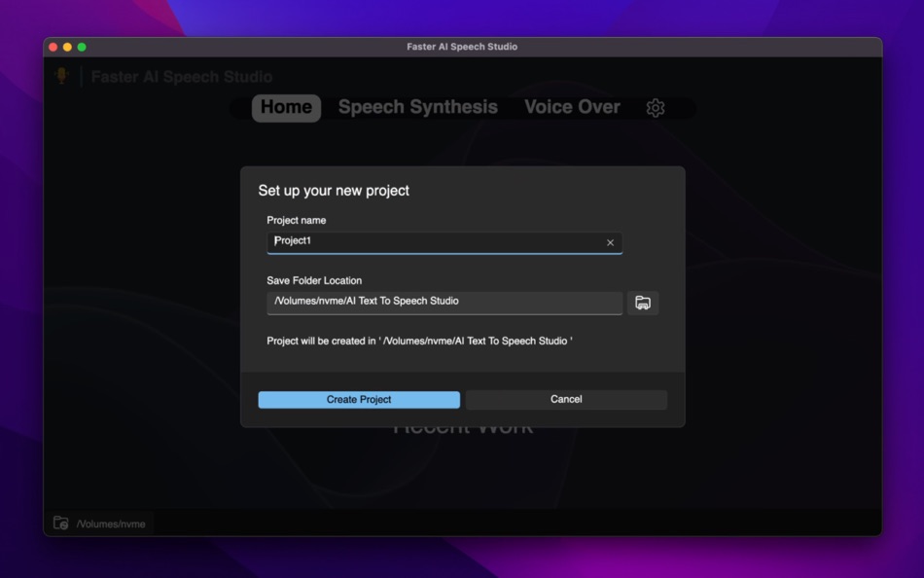Clear the project name with the X icon
Viewport: 924px width, 578px height.
click(611, 242)
